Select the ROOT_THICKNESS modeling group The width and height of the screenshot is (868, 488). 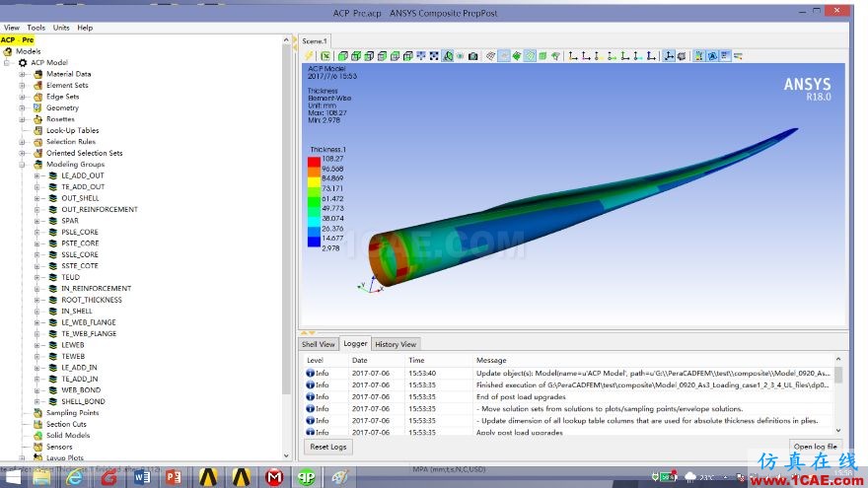coord(92,300)
